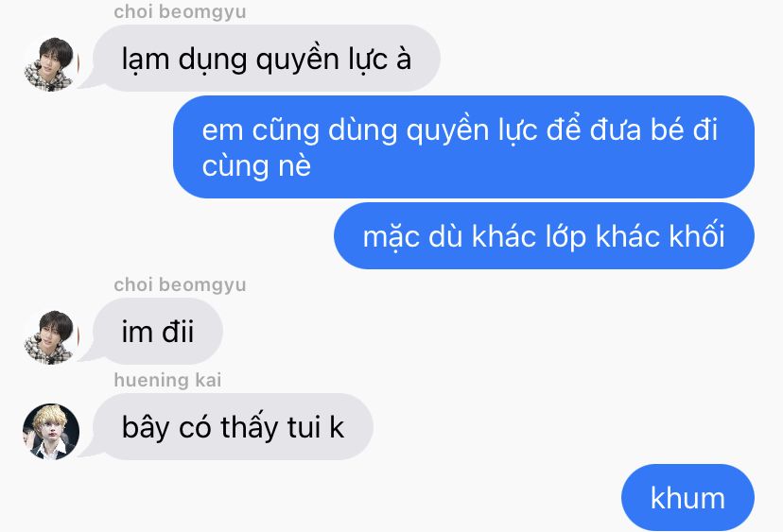Open Beomgyu's avatar beside 'lạm dụng quyền lực à'
This screenshot has height=532, width=783.
[50, 64]
